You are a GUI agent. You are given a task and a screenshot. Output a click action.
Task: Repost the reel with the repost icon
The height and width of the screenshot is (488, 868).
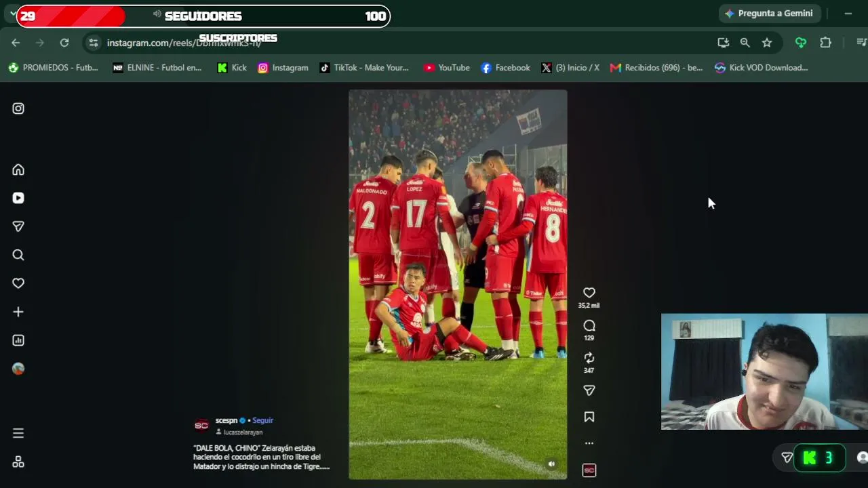589,358
